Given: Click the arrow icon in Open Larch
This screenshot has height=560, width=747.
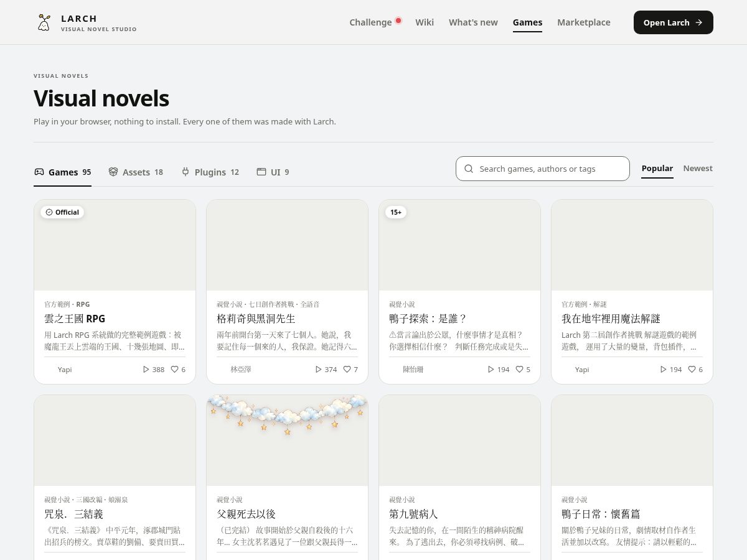Looking at the screenshot, I should pos(699,22).
